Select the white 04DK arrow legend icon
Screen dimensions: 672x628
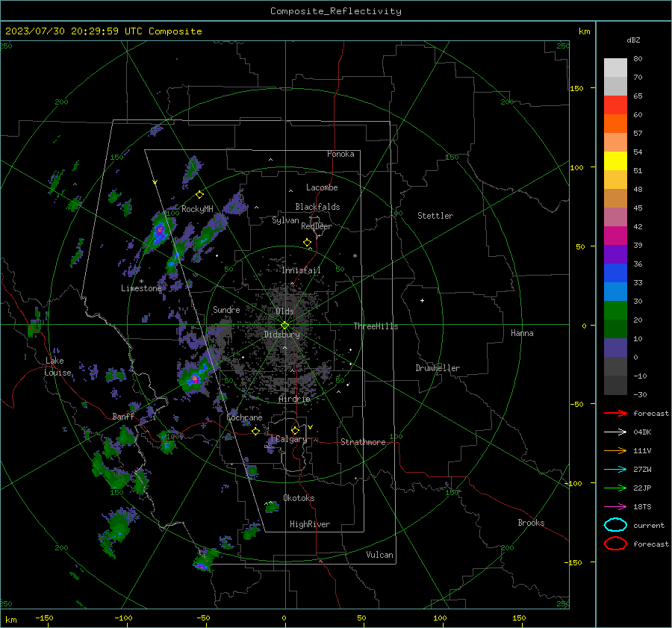point(615,432)
